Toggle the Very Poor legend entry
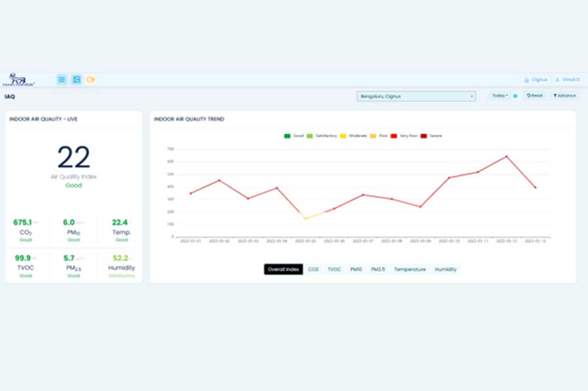 click(x=395, y=136)
